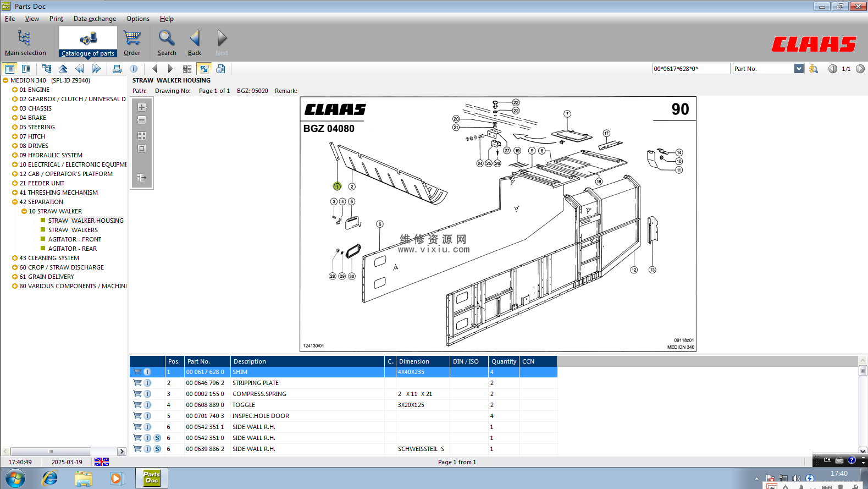Click the tree structure icon in the toolbar
This screenshot has height=489, width=868.
pyautogui.click(x=47, y=69)
